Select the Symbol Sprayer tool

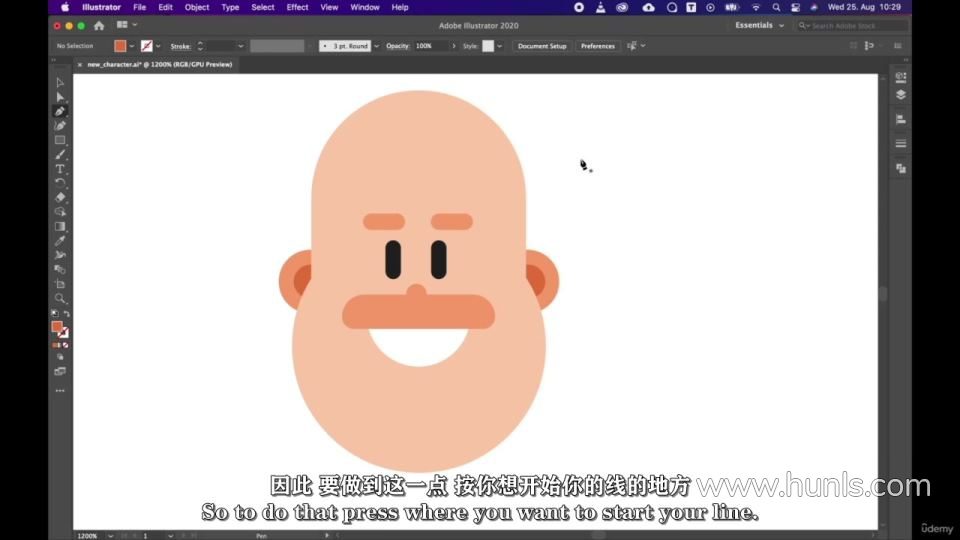coord(60,255)
